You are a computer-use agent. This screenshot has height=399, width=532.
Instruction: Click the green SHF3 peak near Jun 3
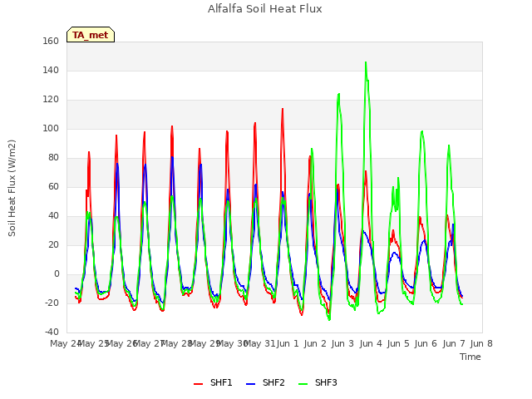tap(338, 94)
